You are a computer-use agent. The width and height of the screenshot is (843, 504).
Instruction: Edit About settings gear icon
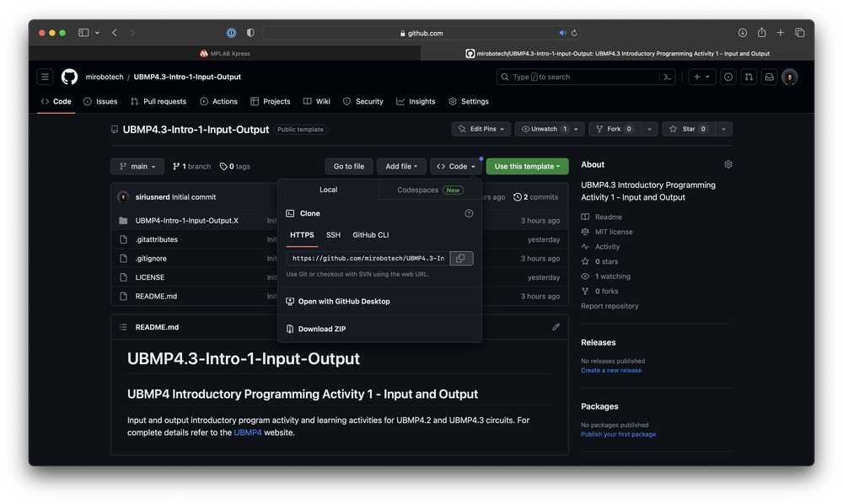coord(728,164)
